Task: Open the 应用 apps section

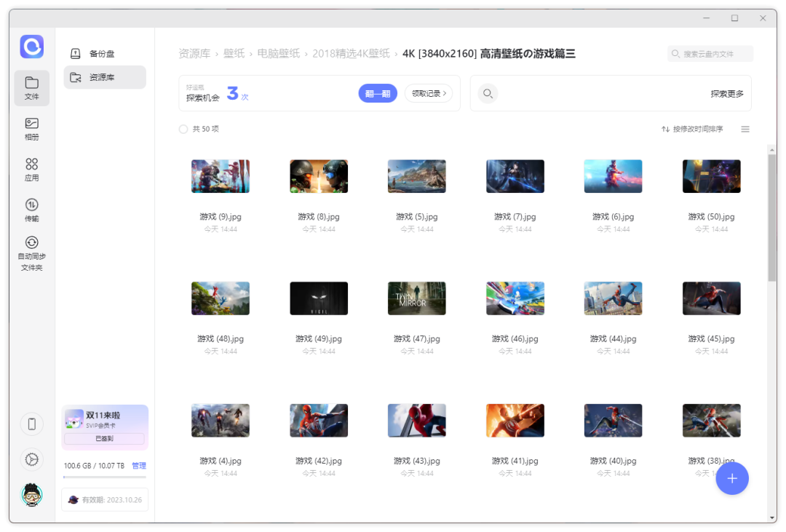Action: click(x=31, y=169)
